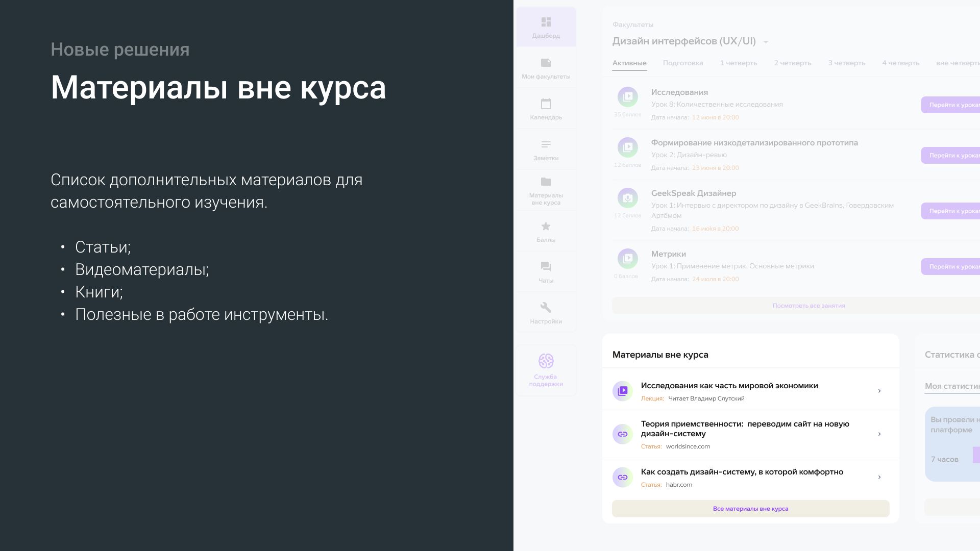
Task: Select the 2 четверть tab
Action: point(792,63)
